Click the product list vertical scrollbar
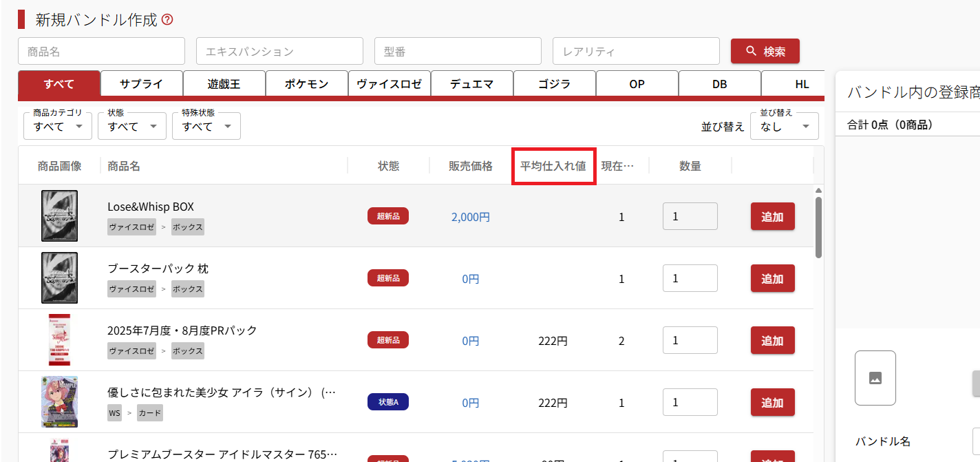 point(818,227)
